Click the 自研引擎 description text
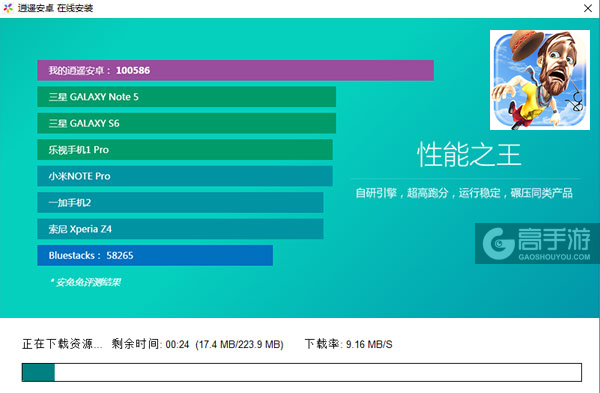This screenshot has width=600, height=393. click(x=464, y=193)
